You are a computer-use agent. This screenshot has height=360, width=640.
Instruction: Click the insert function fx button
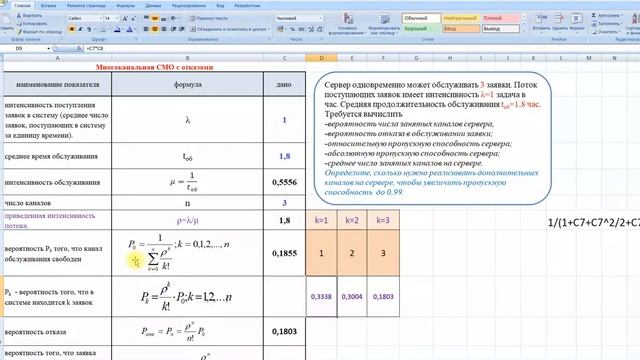click(78, 49)
